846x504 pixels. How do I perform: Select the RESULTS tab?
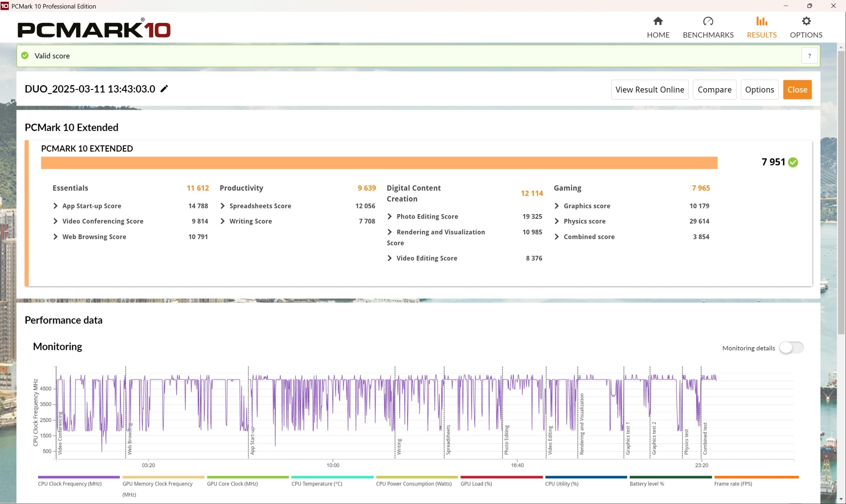(x=761, y=27)
